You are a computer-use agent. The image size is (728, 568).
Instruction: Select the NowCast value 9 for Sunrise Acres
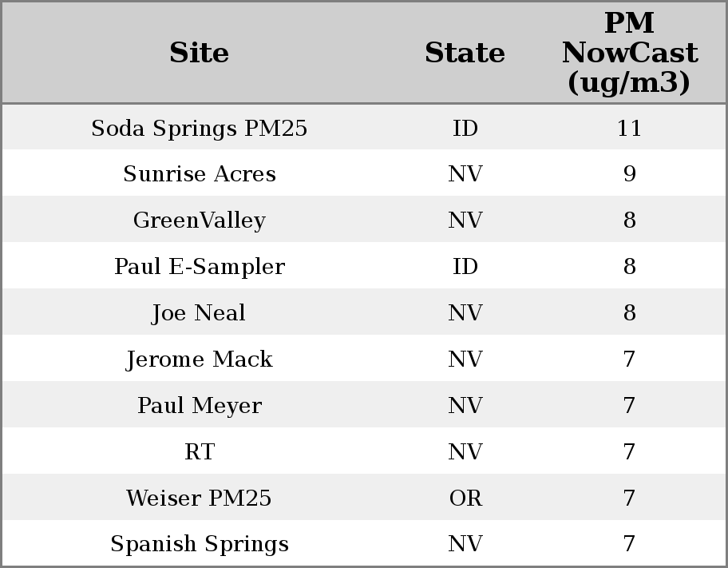629,175
